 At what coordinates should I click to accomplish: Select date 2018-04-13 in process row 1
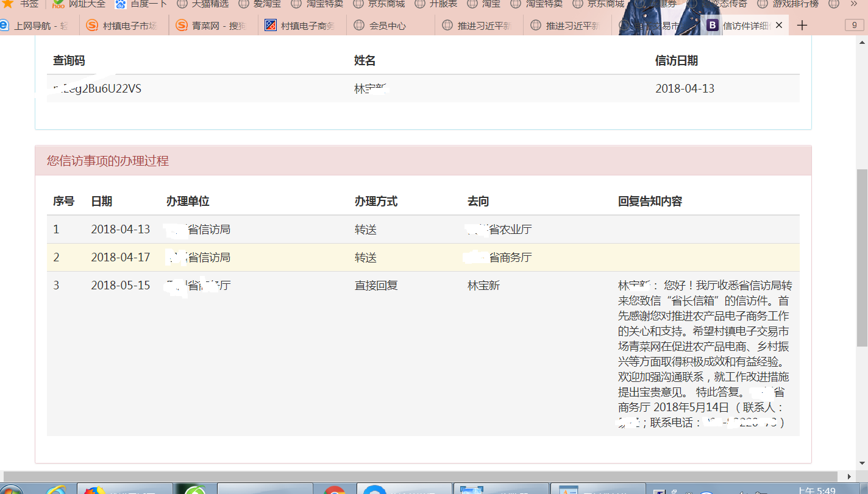point(121,230)
